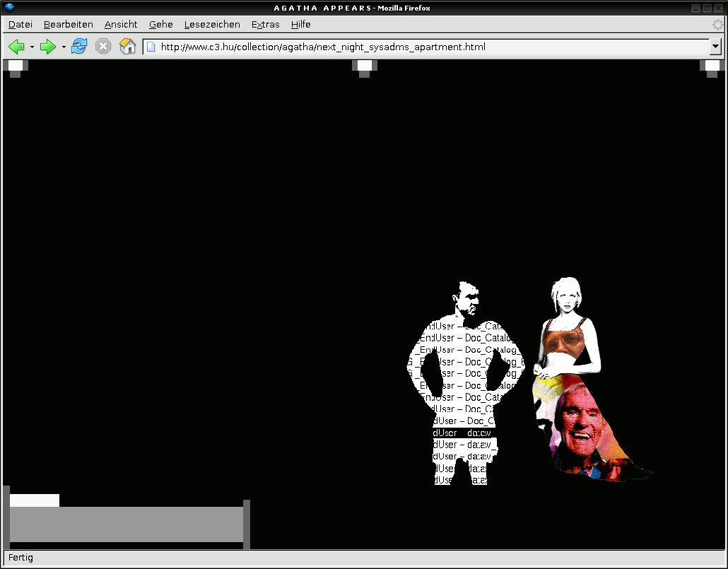Open the Lesezeichen menu
The image size is (728, 569).
(x=212, y=25)
